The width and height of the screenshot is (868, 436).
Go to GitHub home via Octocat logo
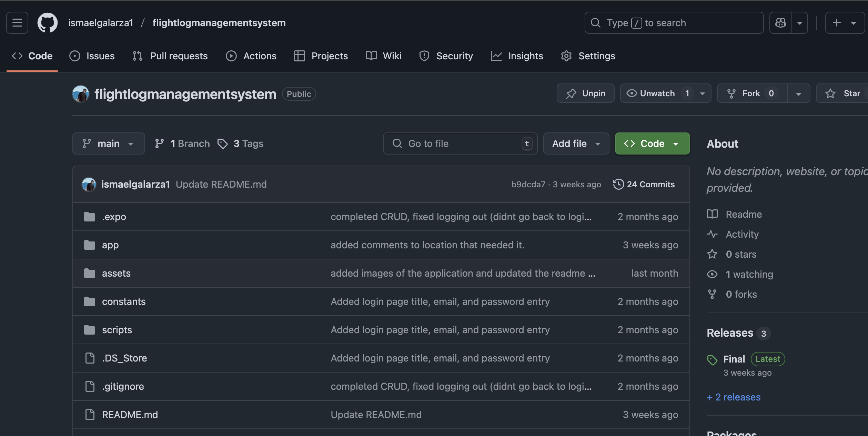(48, 23)
